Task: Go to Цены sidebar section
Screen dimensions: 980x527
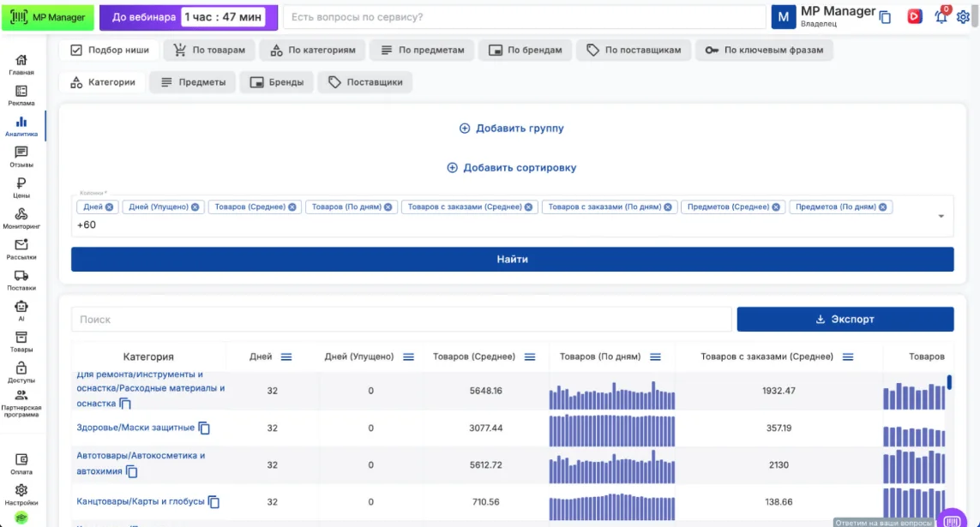Action: coord(21,188)
